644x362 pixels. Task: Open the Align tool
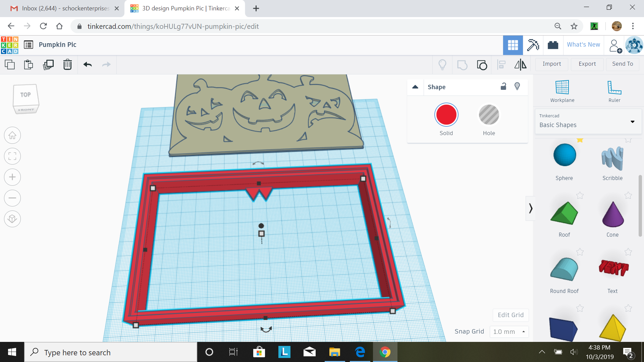pos(501,64)
